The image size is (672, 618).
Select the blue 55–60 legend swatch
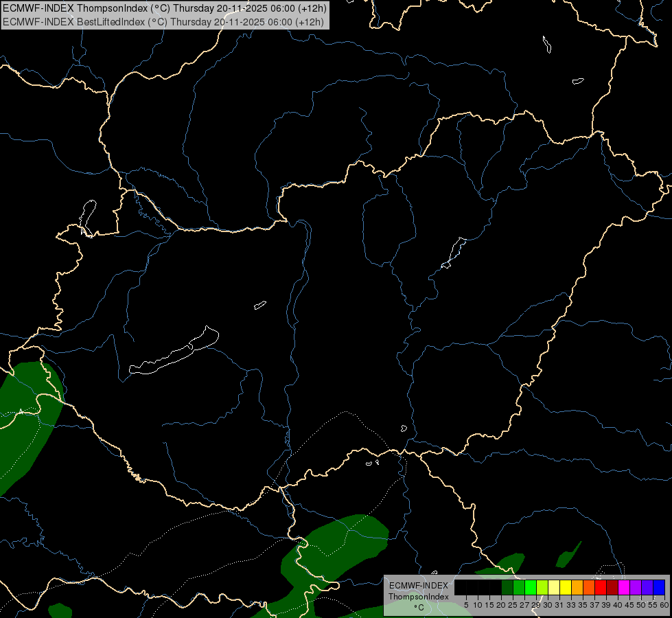[x=659, y=587]
